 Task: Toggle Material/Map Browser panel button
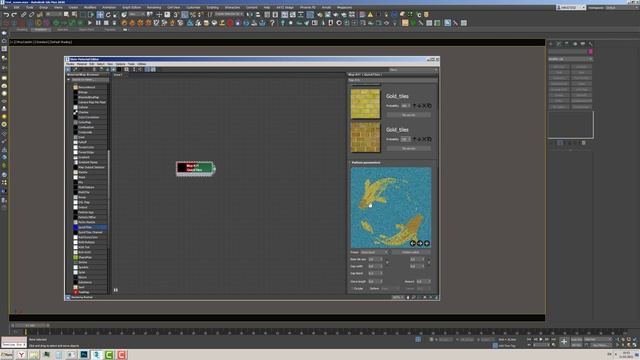[147, 69]
